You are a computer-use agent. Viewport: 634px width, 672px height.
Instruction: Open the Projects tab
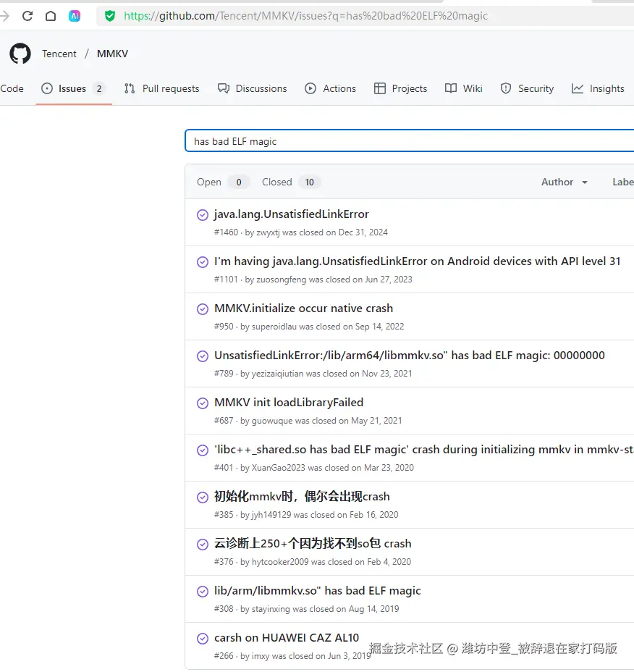[400, 89]
